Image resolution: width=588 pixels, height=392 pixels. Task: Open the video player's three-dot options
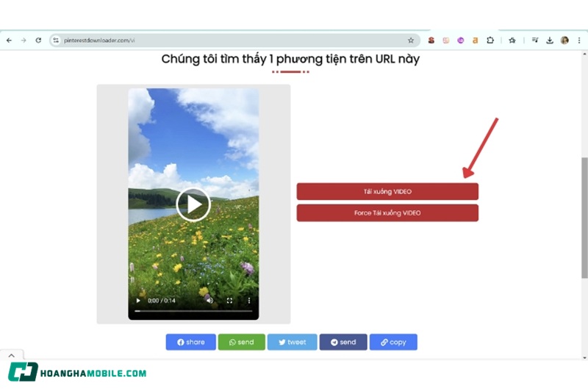point(248,301)
